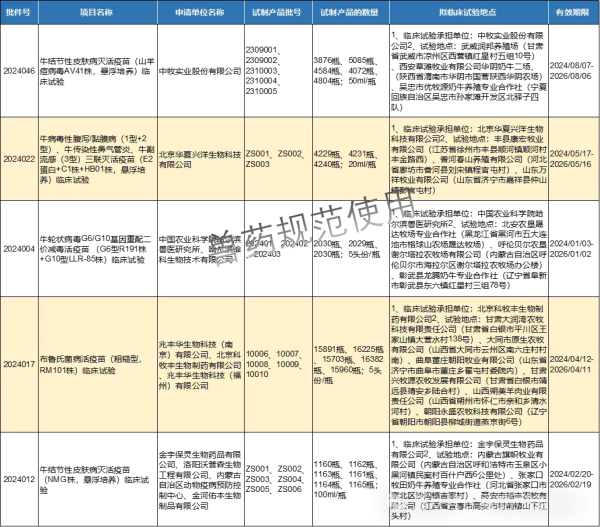
Task: Select approval number 2024022 cell
Action: [19, 159]
